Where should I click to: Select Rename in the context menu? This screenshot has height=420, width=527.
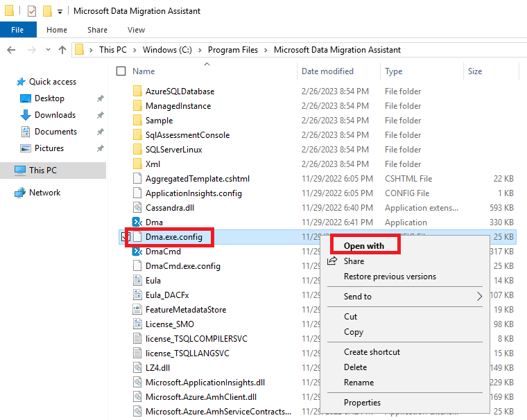click(x=358, y=383)
